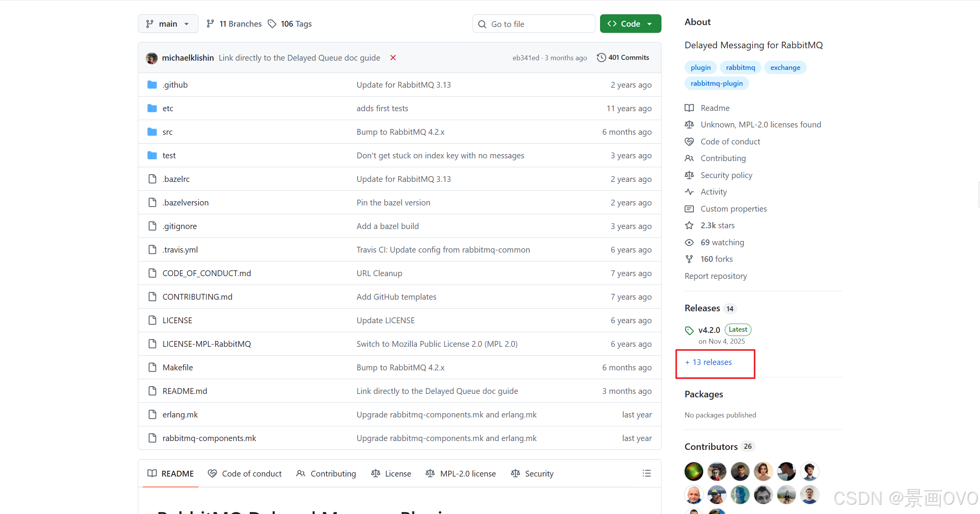Click the Report repository link
980x514 pixels.
point(716,276)
